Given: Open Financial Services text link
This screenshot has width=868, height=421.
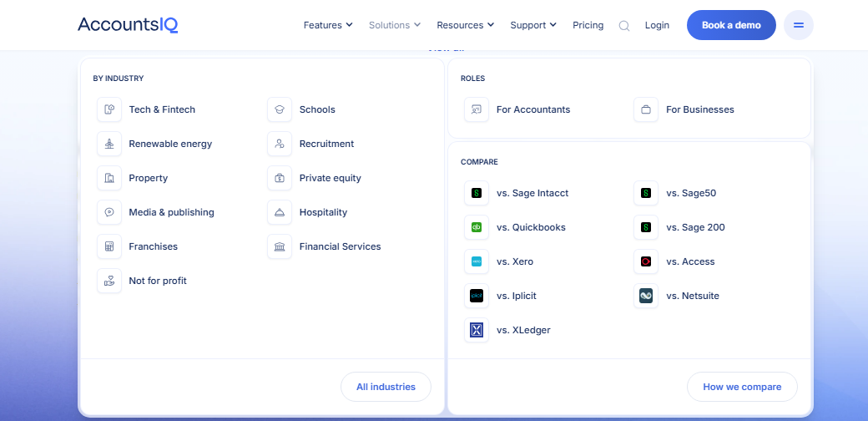Looking at the screenshot, I should tap(341, 246).
